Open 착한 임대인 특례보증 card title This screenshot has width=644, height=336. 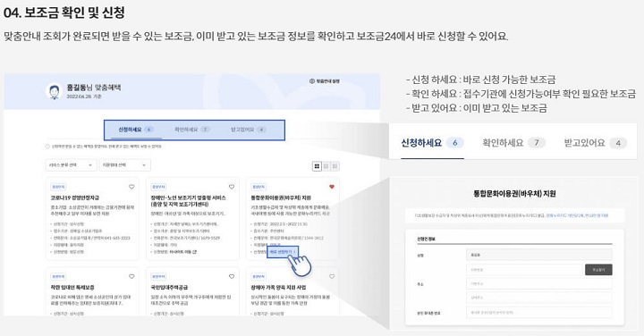[72, 288]
